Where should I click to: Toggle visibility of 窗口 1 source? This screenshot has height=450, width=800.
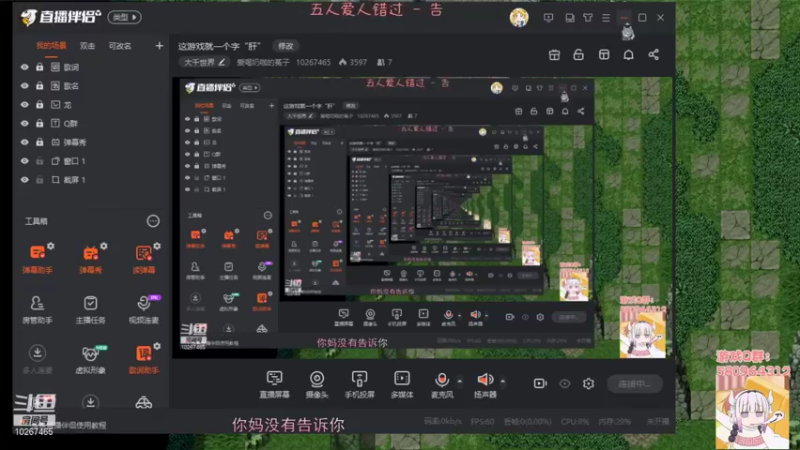tap(24, 161)
